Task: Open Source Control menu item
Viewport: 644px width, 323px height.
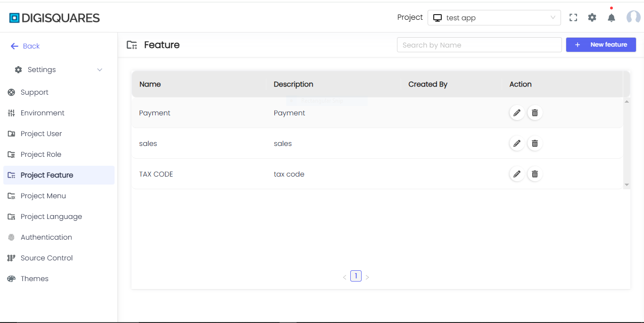Action: (59, 258)
